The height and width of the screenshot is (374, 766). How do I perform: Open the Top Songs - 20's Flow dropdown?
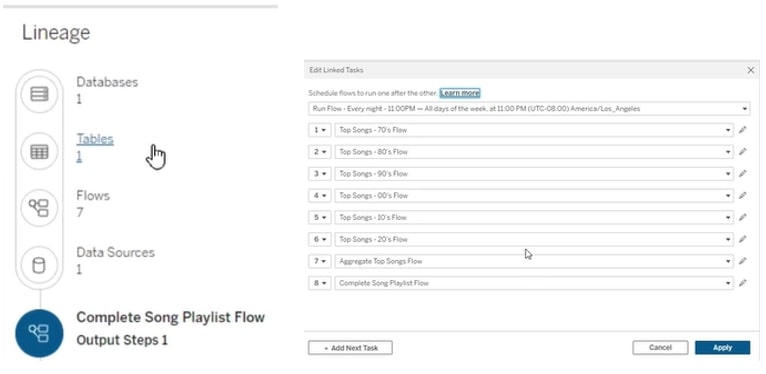[533, 239]
